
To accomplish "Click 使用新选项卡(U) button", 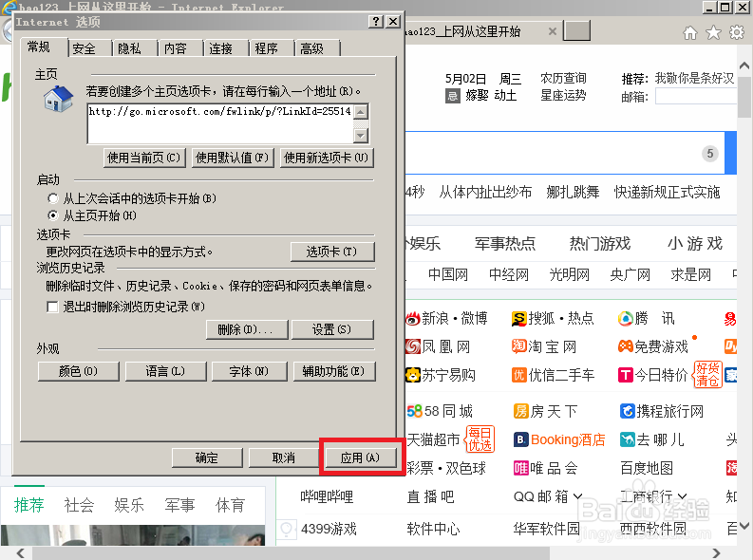I will [x=327, y=158].
